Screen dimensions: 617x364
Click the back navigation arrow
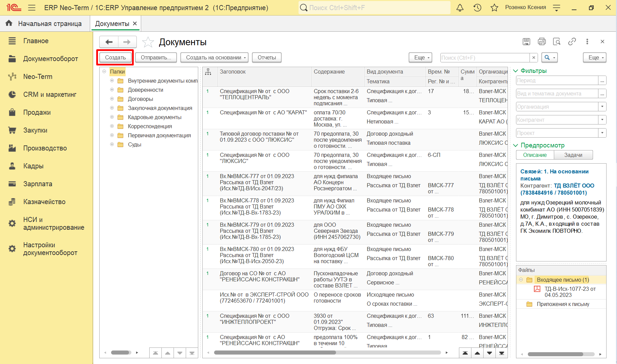point(109,42)
